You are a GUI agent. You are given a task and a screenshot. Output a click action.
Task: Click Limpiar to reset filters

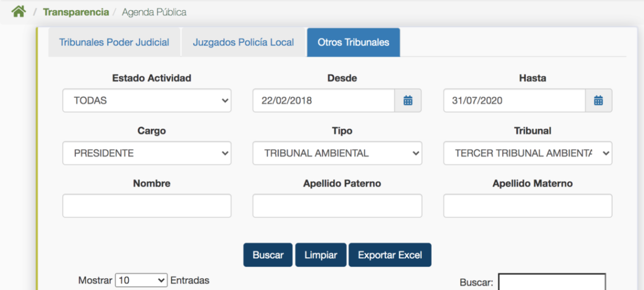click(320, 255)
